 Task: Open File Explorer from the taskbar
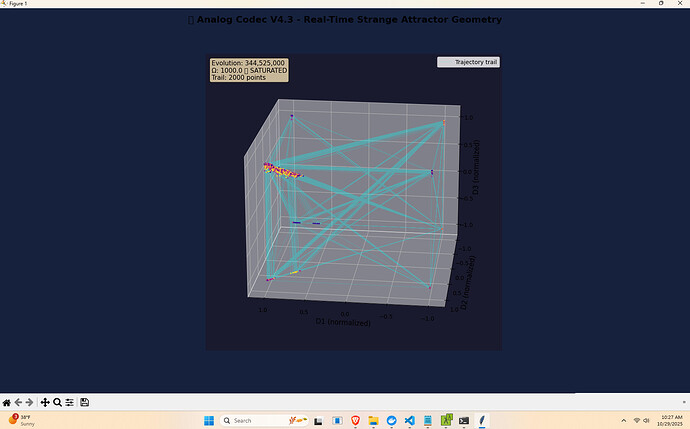pyautogui.click(x=372, y=421)
